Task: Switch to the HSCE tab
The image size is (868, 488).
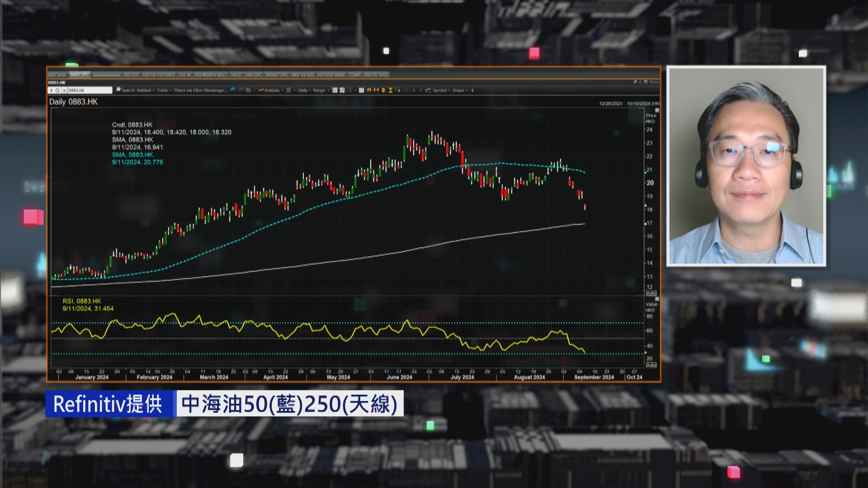Action: coord(236,75)
